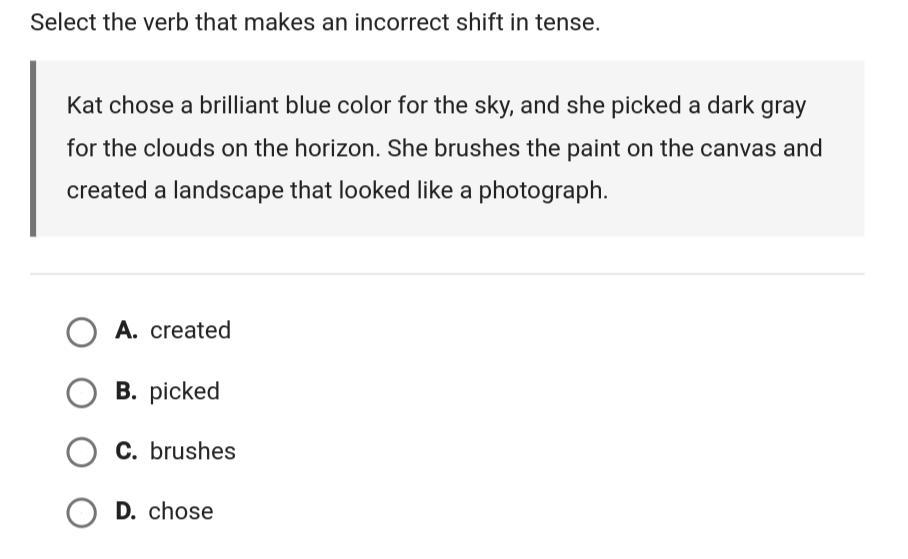Click the answer text "chose" in option D
The width and height of the screenshot is (908, 559).
pos(181,511)
